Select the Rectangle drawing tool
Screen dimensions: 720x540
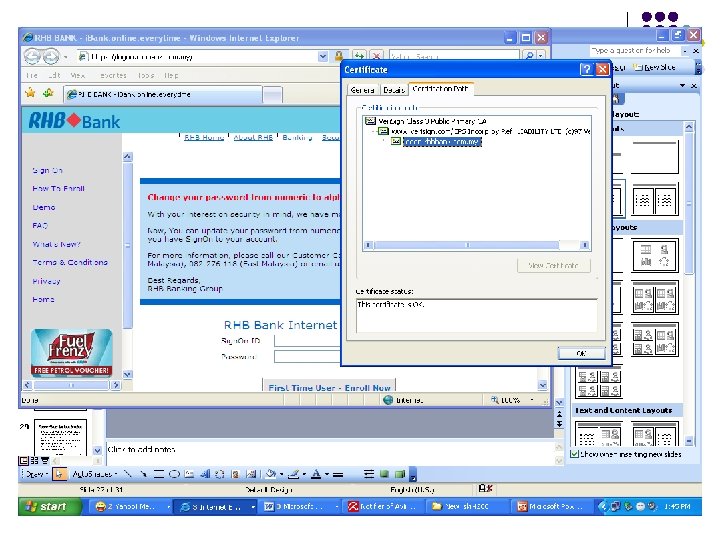pyautogui.click(x=159, y=474)
